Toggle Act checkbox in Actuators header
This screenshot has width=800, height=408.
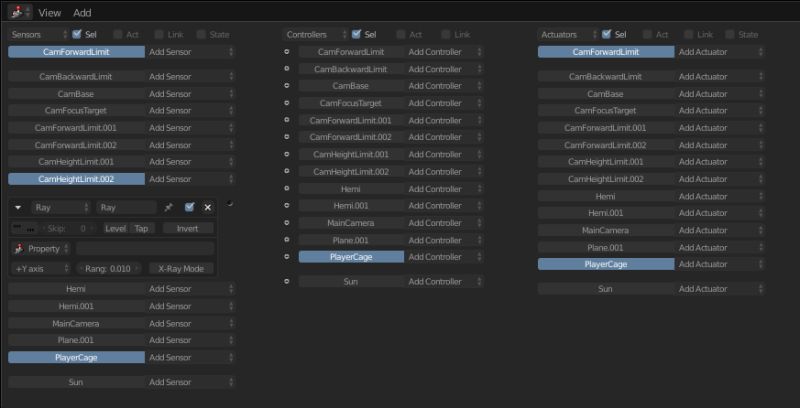coord(647,34)
